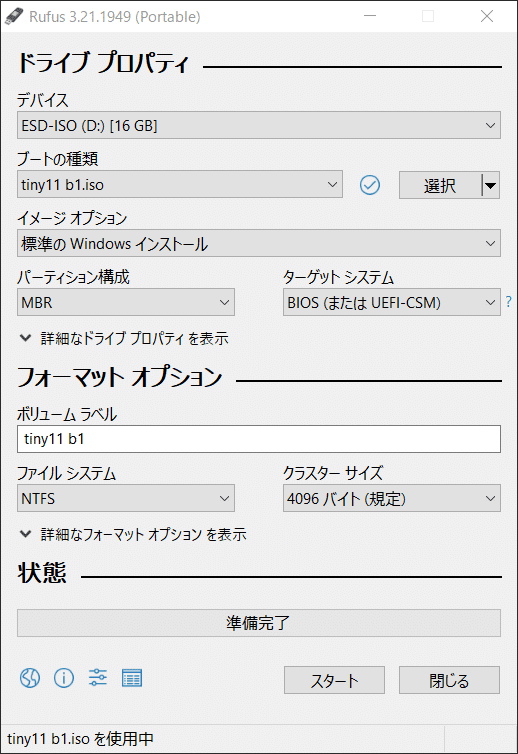Click the status bar text tiny11 b1.iso を使用中
This screenshot has width=518, height=754.
pyautogui.click(x=80, y=739)
